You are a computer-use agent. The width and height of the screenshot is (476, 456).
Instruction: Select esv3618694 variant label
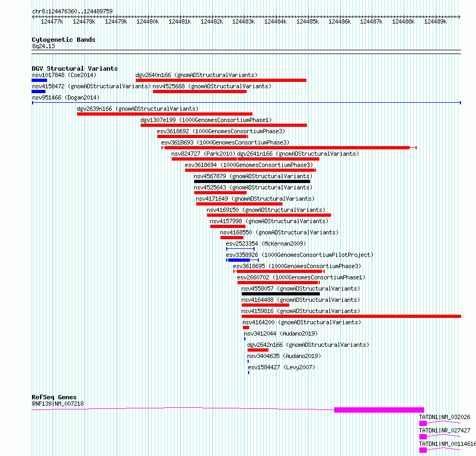(249, 165)
